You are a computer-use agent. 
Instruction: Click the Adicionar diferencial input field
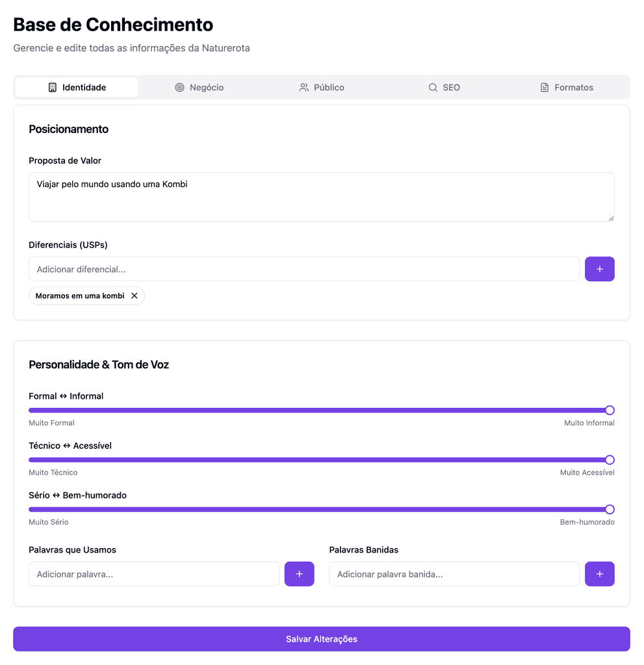coord(304,269)
